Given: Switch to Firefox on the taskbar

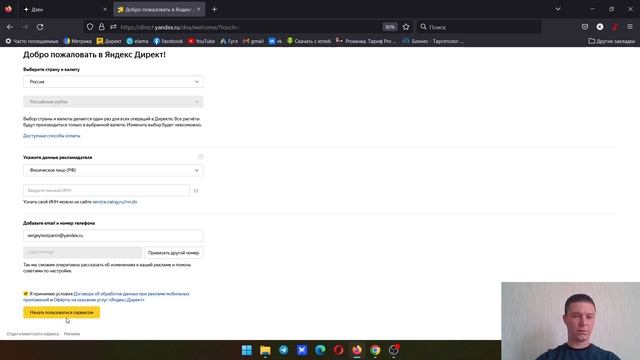Looking at the screenshot, I should [357, 350].
